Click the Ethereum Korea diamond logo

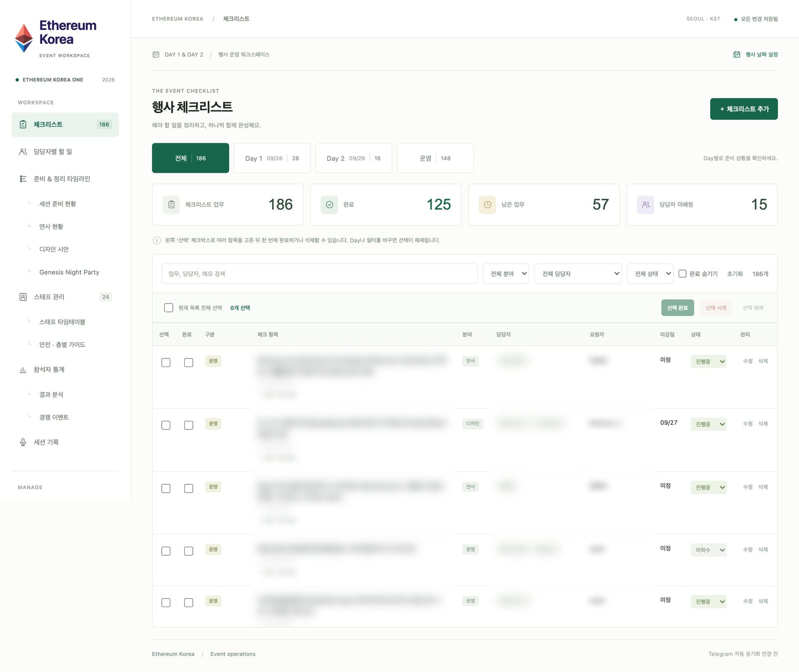(x=23, y=38)
